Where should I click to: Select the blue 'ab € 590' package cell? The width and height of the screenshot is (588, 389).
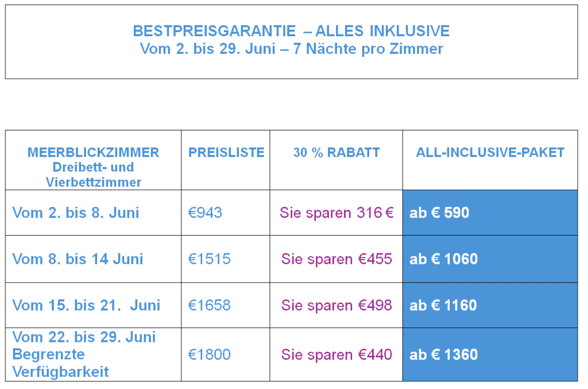coord(490,213)
